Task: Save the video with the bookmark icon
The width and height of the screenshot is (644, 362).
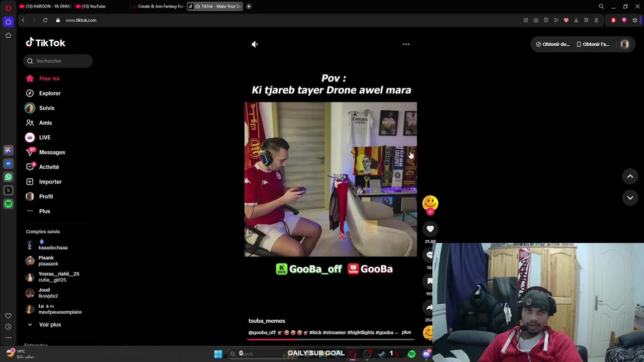Action: click(x=429, y=281)
